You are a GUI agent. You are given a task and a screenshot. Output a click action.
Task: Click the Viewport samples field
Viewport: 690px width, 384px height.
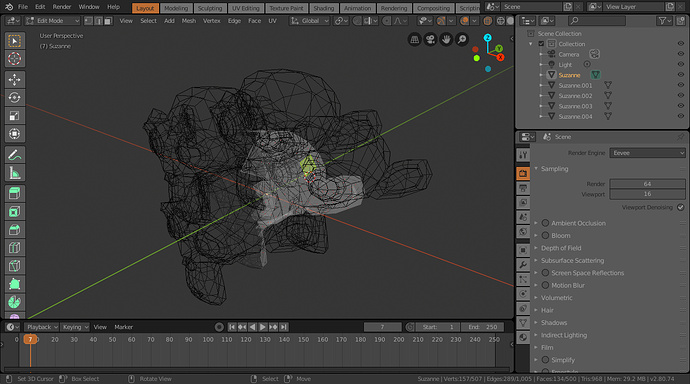pyautogui.click(x=647, y=194)
